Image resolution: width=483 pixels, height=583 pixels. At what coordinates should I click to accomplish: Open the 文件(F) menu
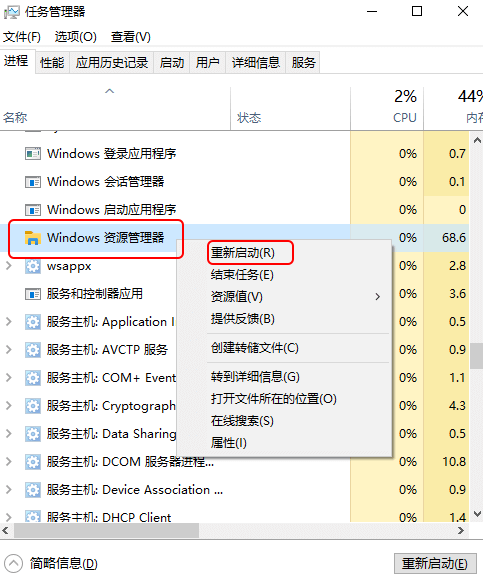22,37
